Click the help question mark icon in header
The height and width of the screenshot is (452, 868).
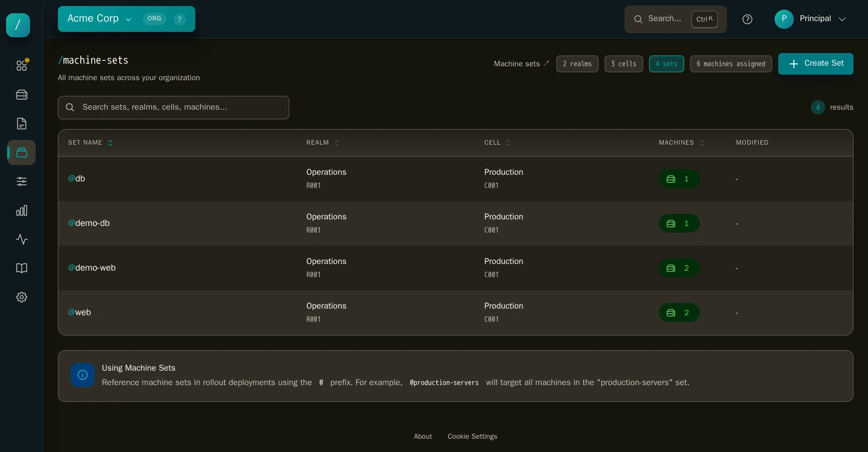tap(747, 19)
